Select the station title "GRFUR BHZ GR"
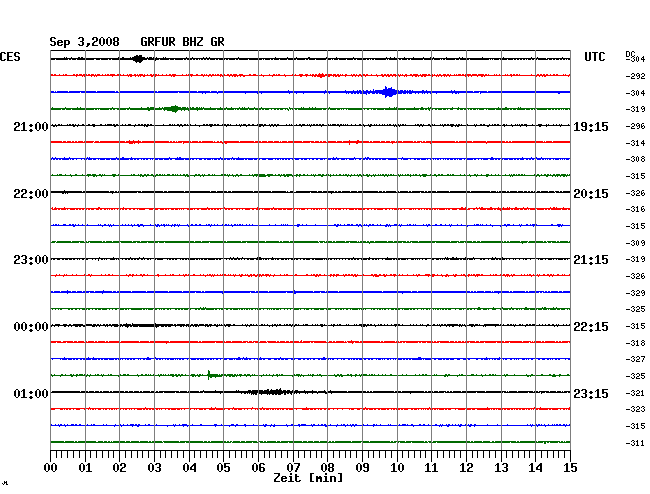This screenshot has height=494, width=650. click(182, 42)
